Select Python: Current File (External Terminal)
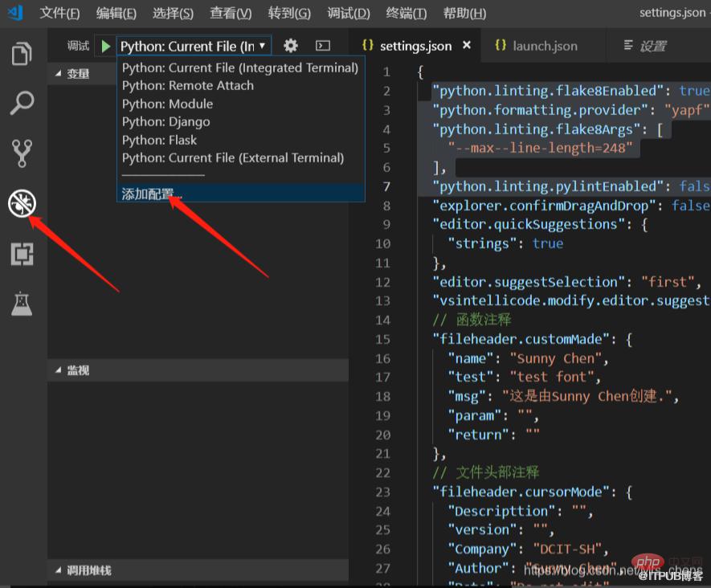 [x=240, y=158]
